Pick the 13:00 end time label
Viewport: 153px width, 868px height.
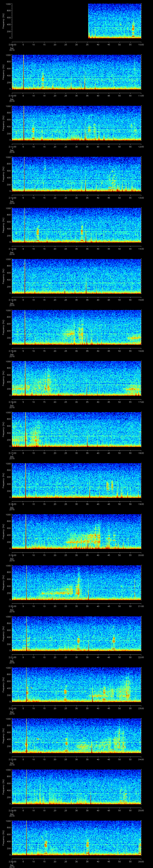[x=141, y=198]
